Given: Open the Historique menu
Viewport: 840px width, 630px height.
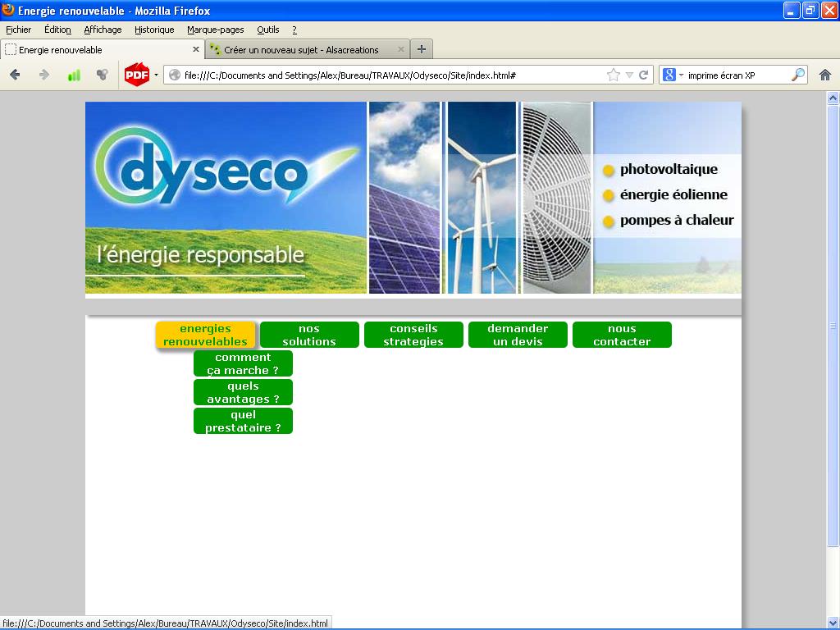Looking at the screenshot, I should (154, 30).
